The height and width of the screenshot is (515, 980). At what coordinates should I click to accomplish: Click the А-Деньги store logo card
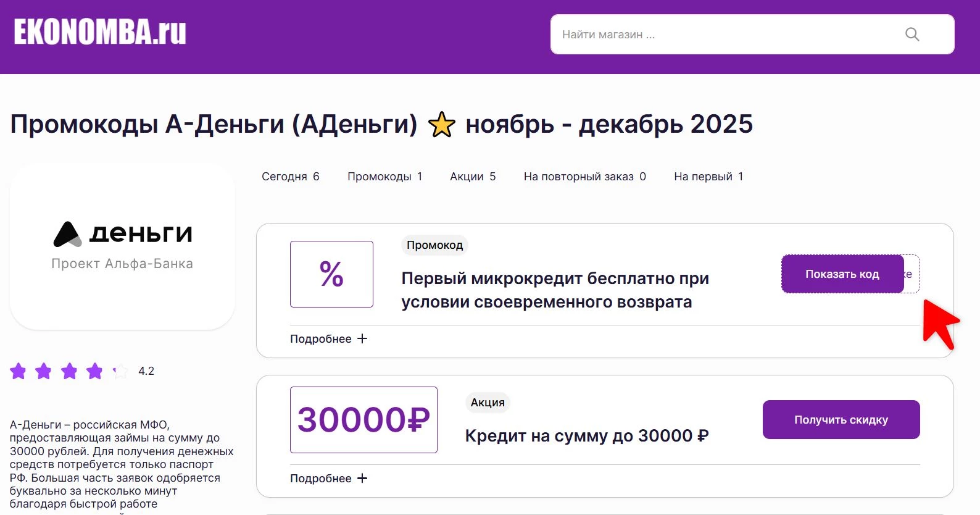coord(122,246)
